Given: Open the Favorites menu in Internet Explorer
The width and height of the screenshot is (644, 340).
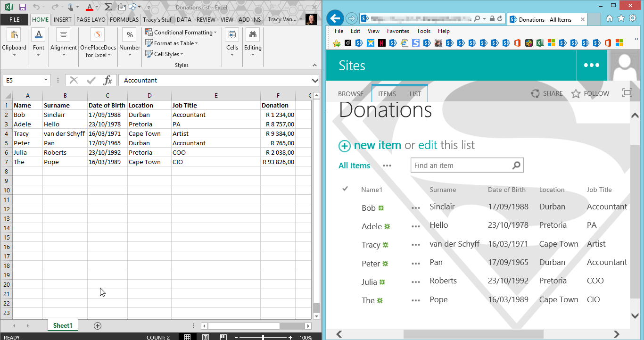Looking at the screenshot, I should (398, 31).
